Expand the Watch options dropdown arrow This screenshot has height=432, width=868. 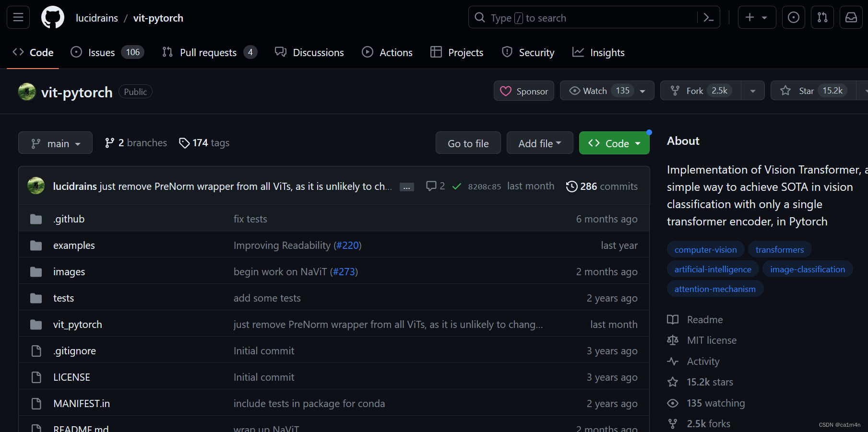(642, 91)
